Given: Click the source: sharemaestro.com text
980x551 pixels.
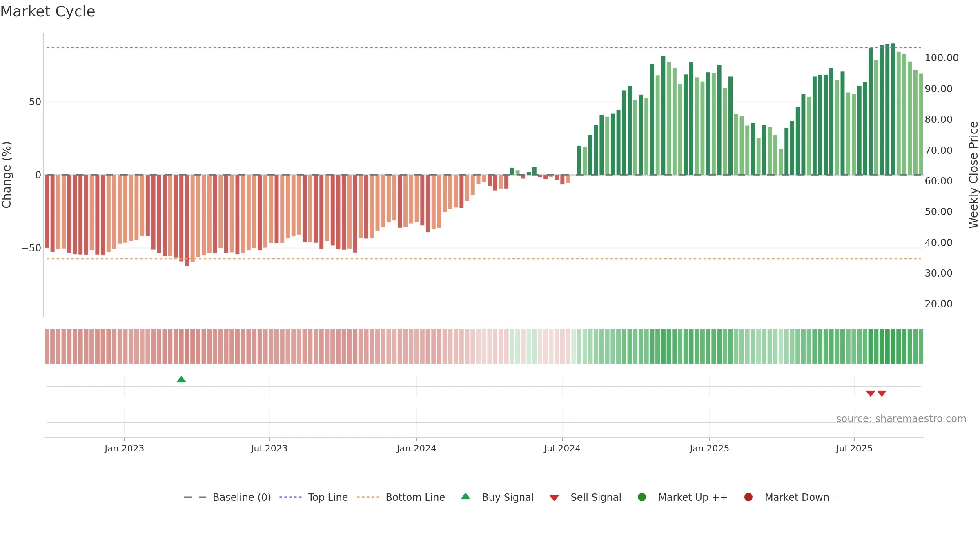Looking at the screenshot, I should [901, 419].
